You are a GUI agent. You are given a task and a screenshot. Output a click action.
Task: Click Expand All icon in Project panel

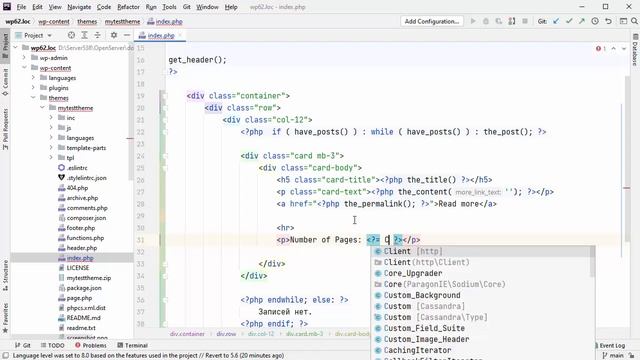[x=84, y=36]
